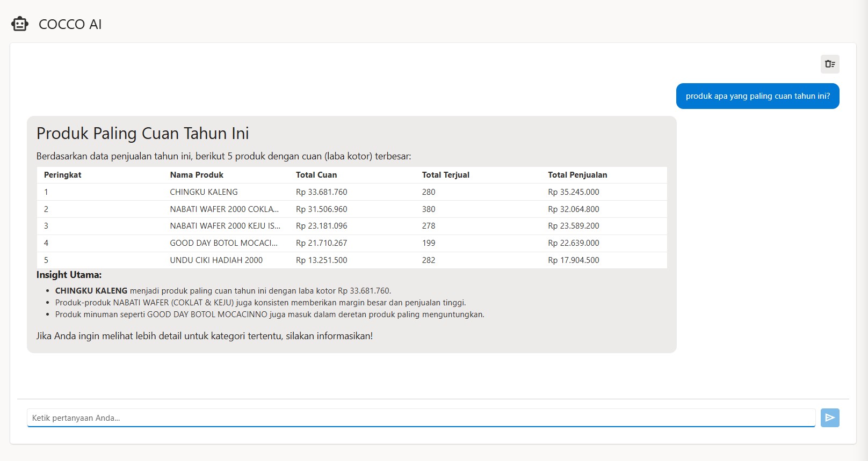The image size is (868, 461).
Task: Click the GOOD DAY BOTOL MOCACI... cell
Action: 223,243
